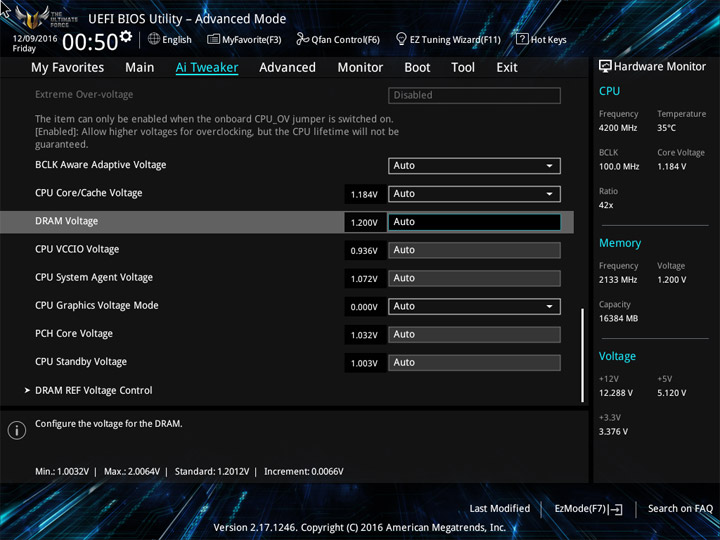The width and height of the screenshot is (720, 540).
Task: Click the EZ Tuning Wizard lightbulb icon
Action: coord(401,39)
